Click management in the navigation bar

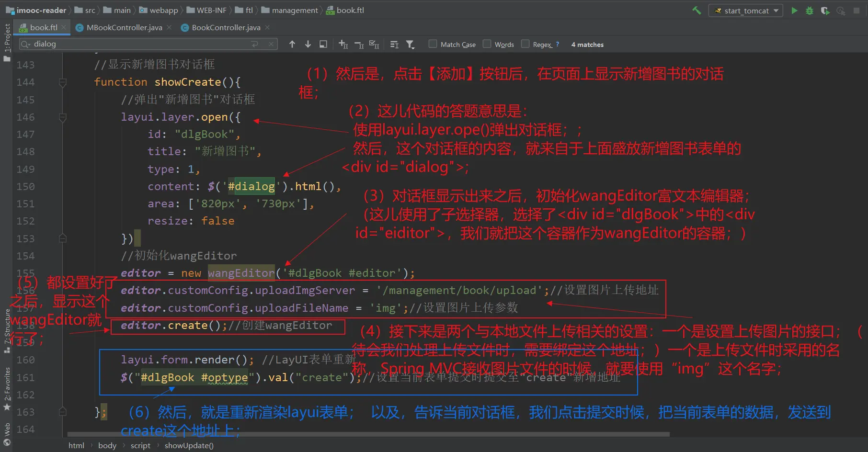click(295, 10)
